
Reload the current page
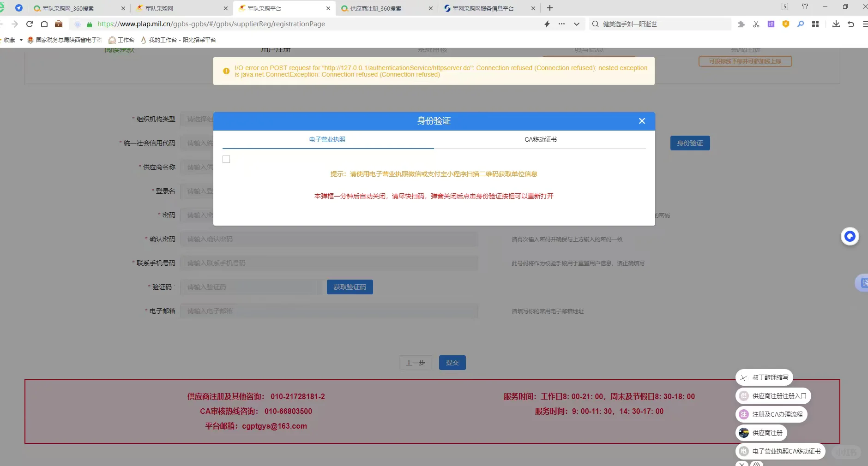click(x=30, y=24)
